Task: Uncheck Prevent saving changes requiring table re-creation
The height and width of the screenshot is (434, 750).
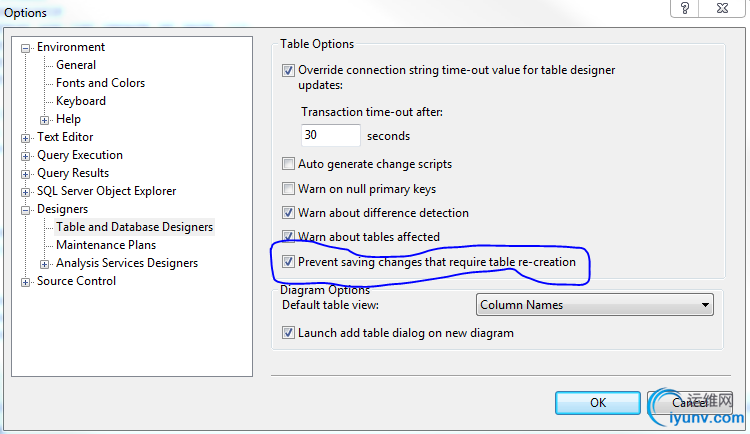Action: 288,262
